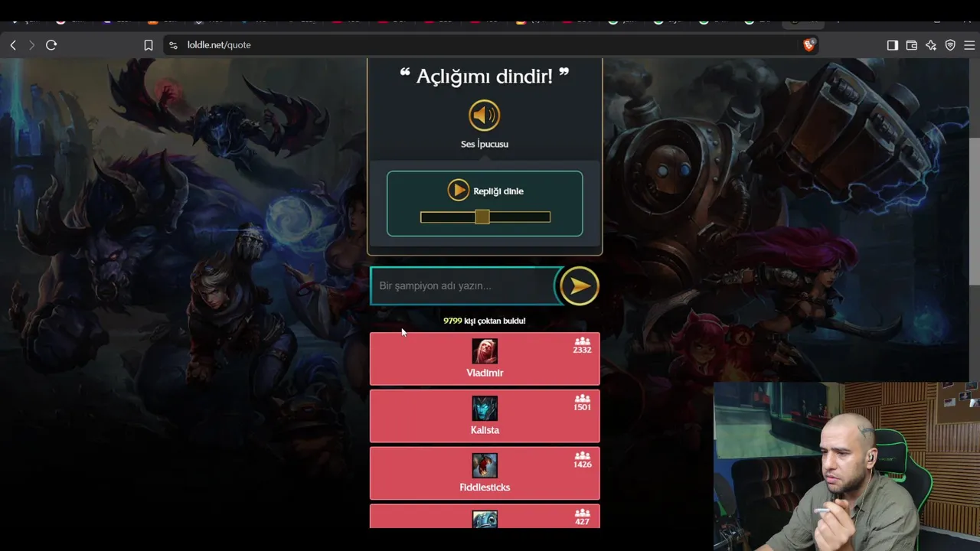Screen dimensions: 980x551
Task: Click the Fiddlesticks name text
Action: pos(485,487)
